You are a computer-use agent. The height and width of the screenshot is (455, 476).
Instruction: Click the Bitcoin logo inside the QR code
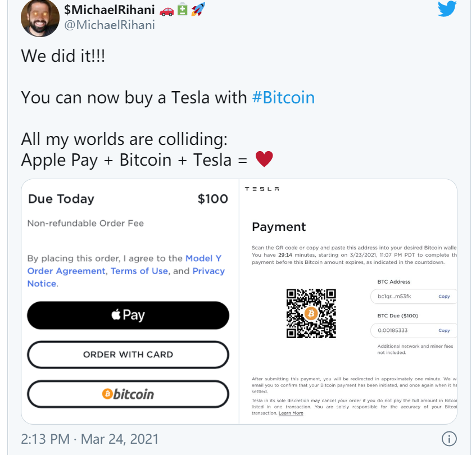pyautogui.click(x=312, y=313)
